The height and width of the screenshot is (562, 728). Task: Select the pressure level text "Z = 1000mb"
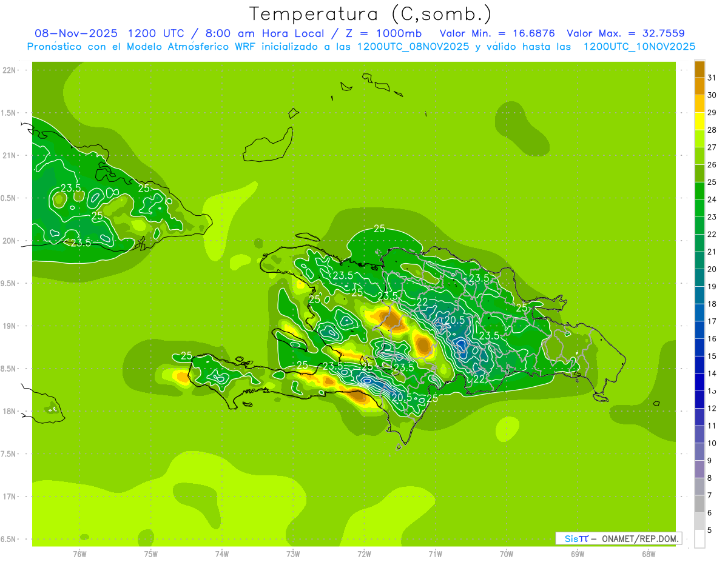[383, 33]
